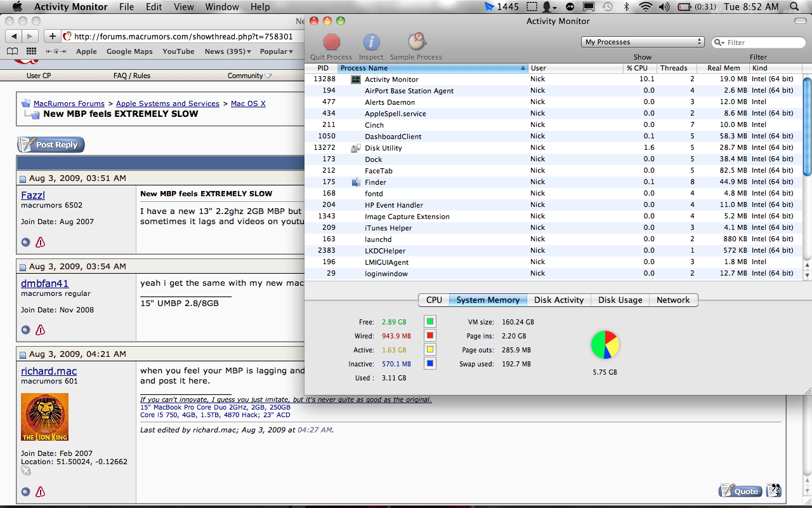Viewport: 812px width, 508px height.
Task: Switch to the CPU tab
Action: click(434, 300)
